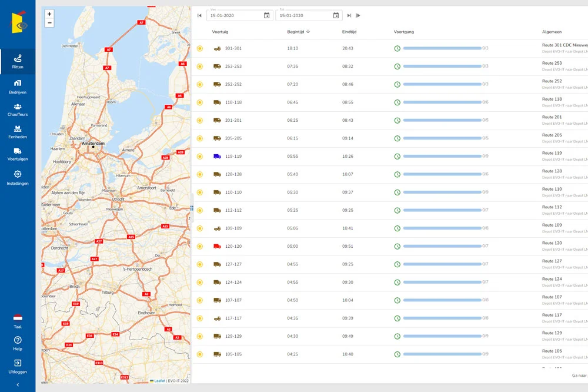
Task: Toggle the status circle for vehicle 119-119
Action: tap(200, 157)
